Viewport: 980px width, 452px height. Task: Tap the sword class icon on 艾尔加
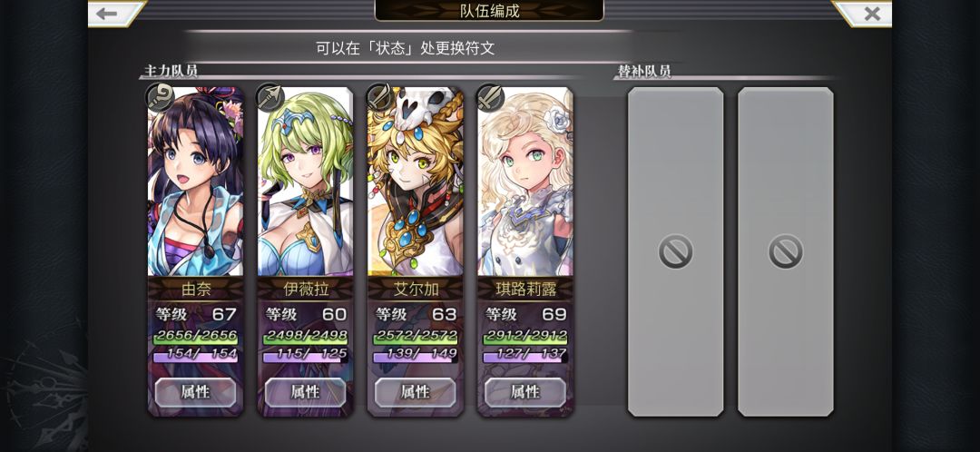380,98
